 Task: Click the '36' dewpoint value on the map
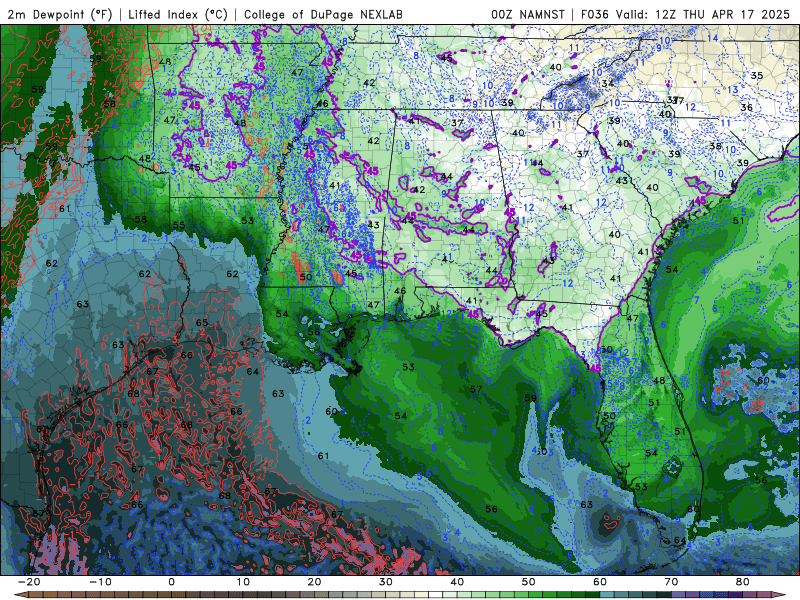pos(746,108)
